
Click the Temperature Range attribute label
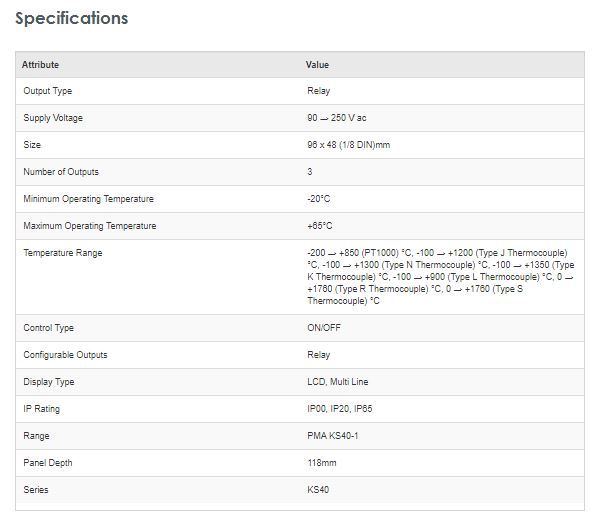coord(62,253)
